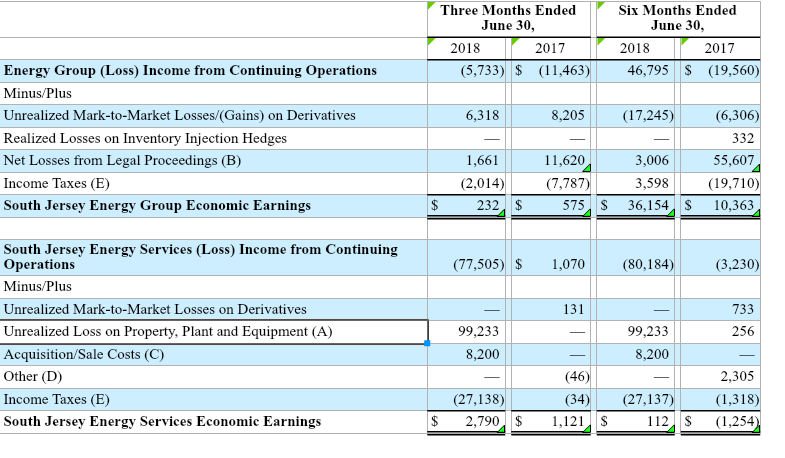This screenshot has height=458, width=785.
Task: Click 'Acquisition/Sale Costs (C)' label
Action: (84, 354)
